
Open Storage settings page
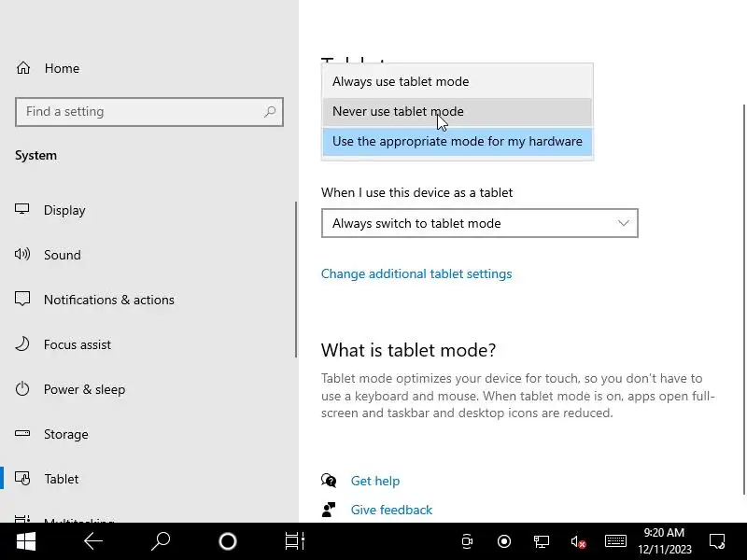coord(65,434)
